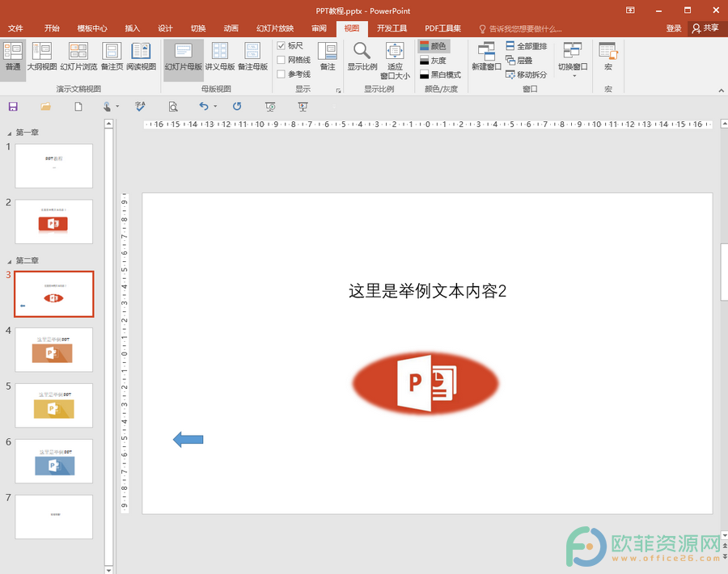Select 黑白模式 black and white mode
This screenshot has height=574, width=728.
click(440, 74)
